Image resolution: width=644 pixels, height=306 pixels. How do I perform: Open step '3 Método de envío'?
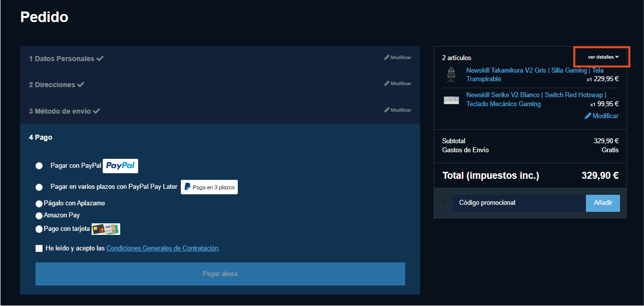click(x=65, y=111)
